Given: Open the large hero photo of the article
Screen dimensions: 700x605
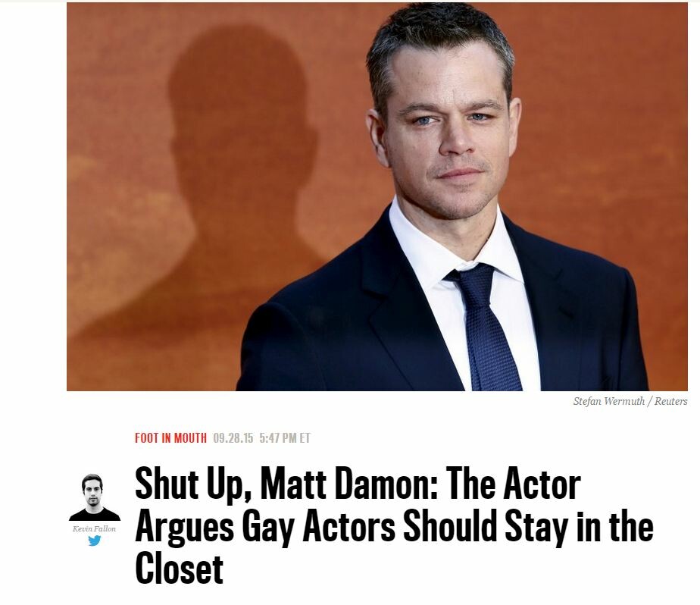Looking at the screenshot, I should [x=377, y=196].
